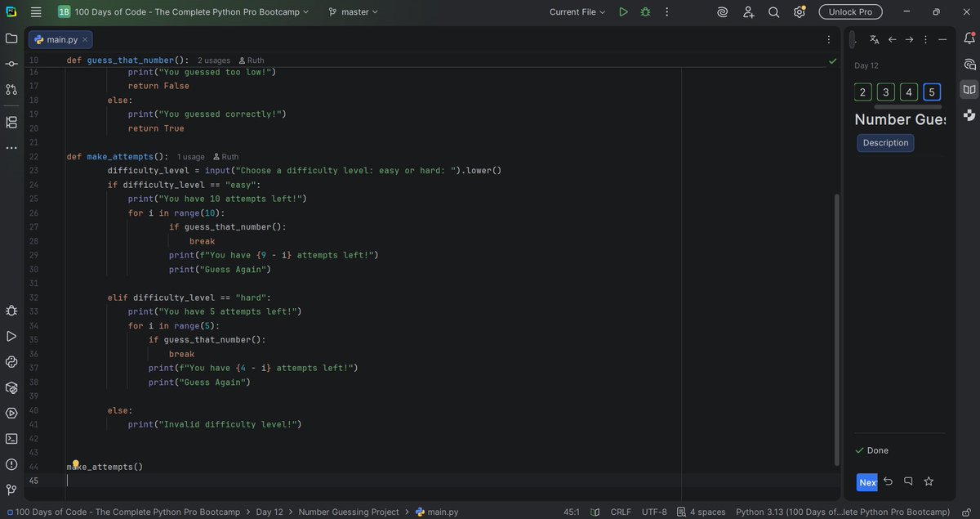Rate the course with star icon

(929, 482)
